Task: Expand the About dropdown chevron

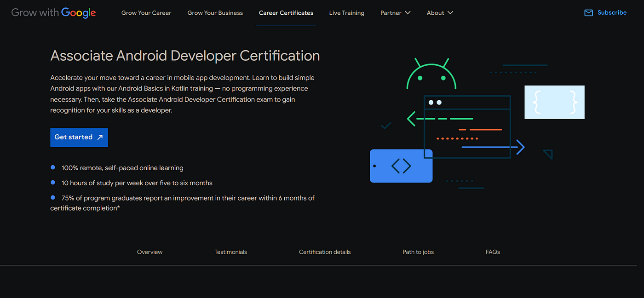Action: pyautogui.click(x=450, y=13)
